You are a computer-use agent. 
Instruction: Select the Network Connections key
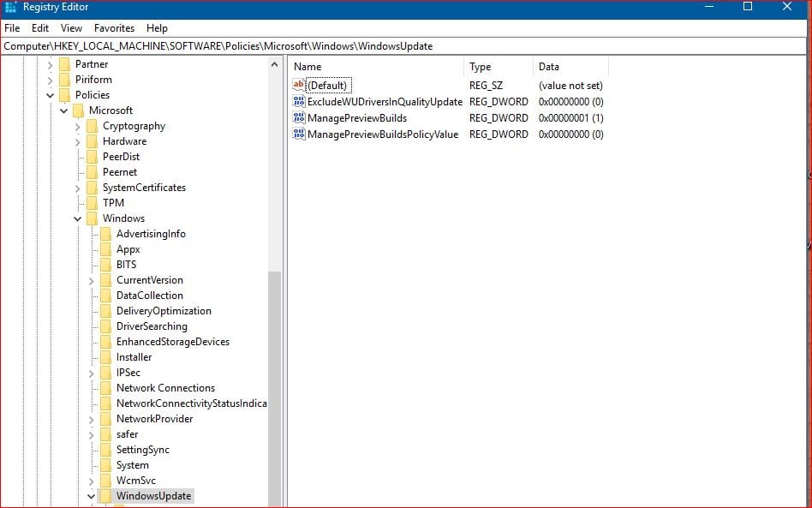165,388
